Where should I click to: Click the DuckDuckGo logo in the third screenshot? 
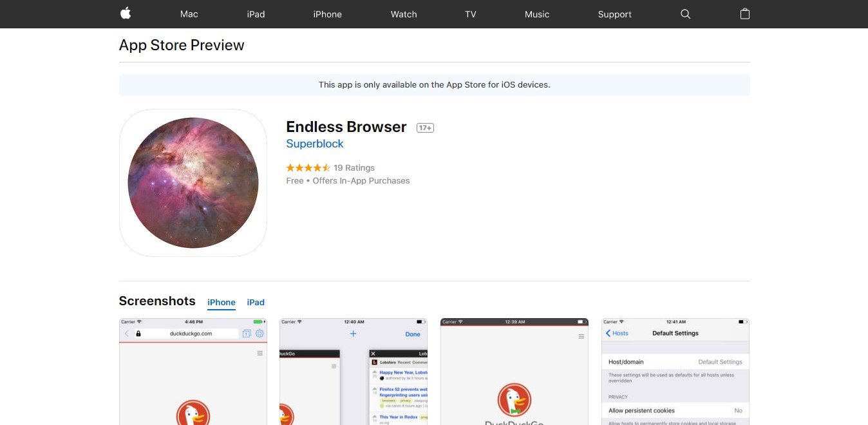coord(514,399)
